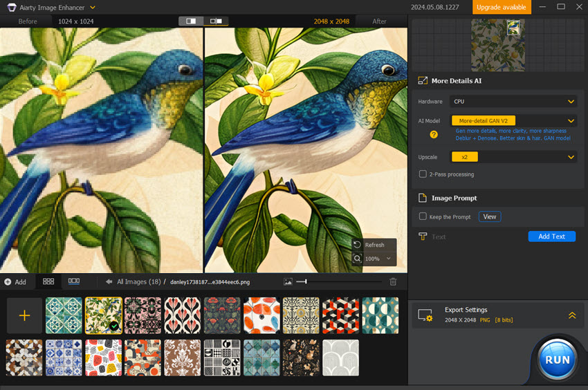Open the Hardware CPU dropdown
Screen dimensions: 588x390
pos(513,102)
